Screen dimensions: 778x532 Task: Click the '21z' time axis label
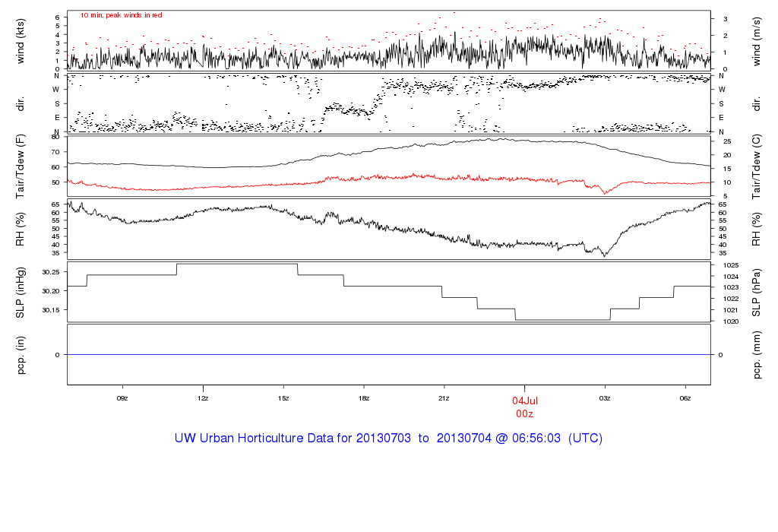click(444, 398)
